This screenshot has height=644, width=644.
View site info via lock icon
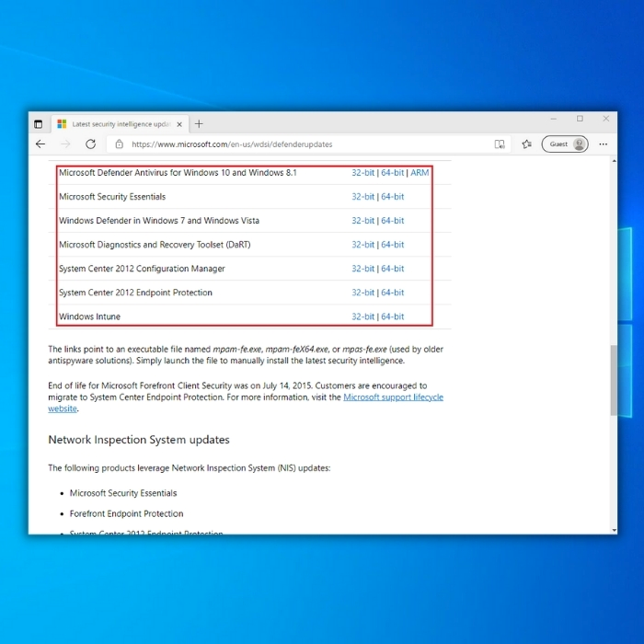coord(119,144)
